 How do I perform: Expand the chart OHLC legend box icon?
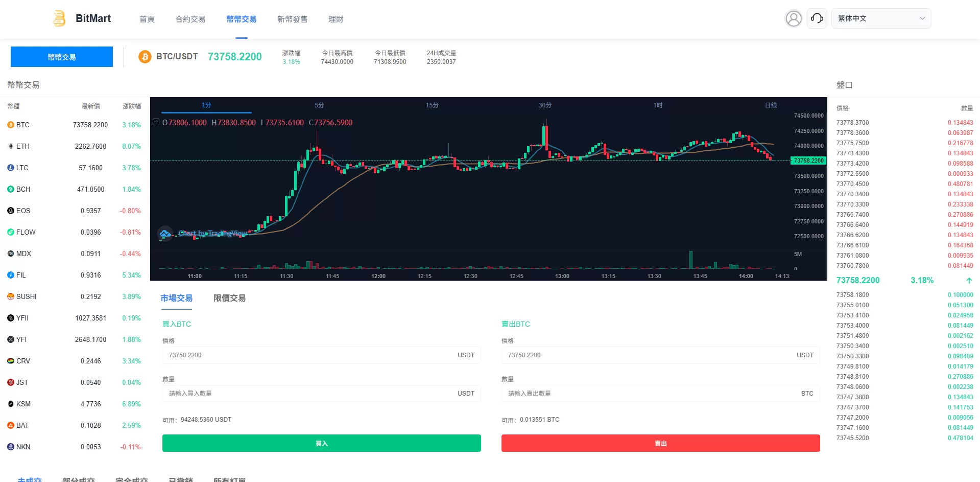pos(156,122)
